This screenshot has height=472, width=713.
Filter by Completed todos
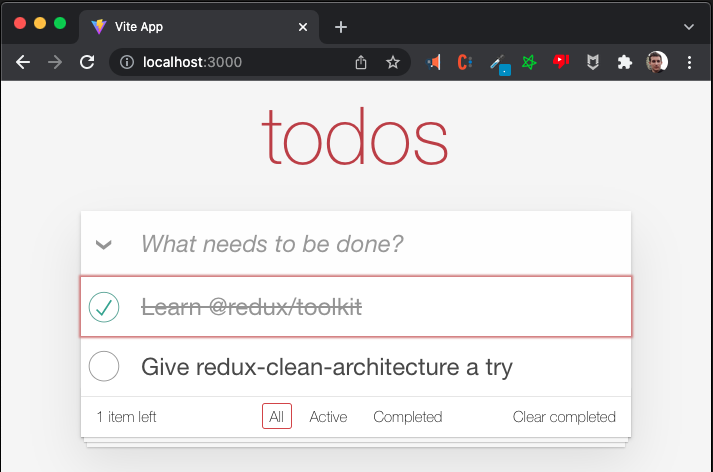[x=408, y=417]
